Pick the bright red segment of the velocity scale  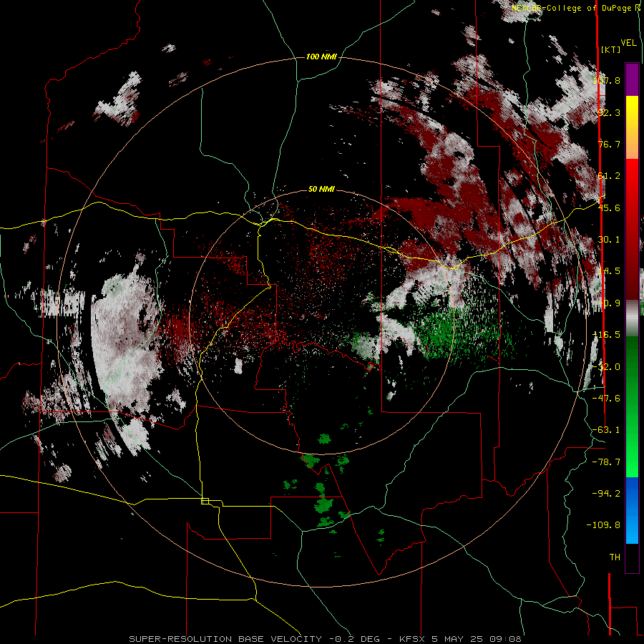tap(632, 175)
